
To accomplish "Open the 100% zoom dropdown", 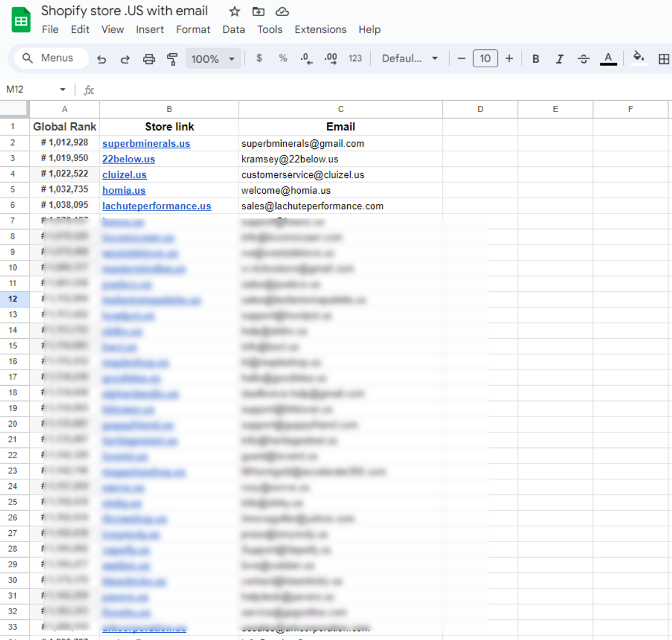I will [x=213, y=59].
